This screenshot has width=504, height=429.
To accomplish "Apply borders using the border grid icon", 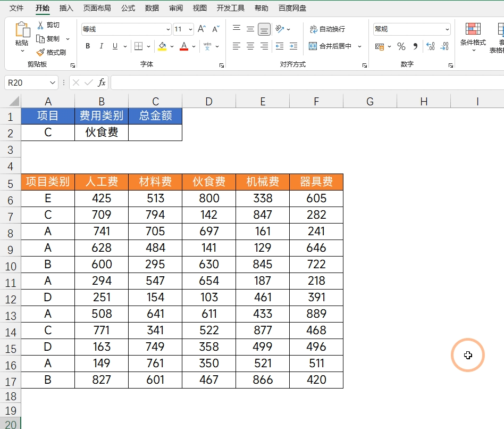I will (x=139, y=46).
